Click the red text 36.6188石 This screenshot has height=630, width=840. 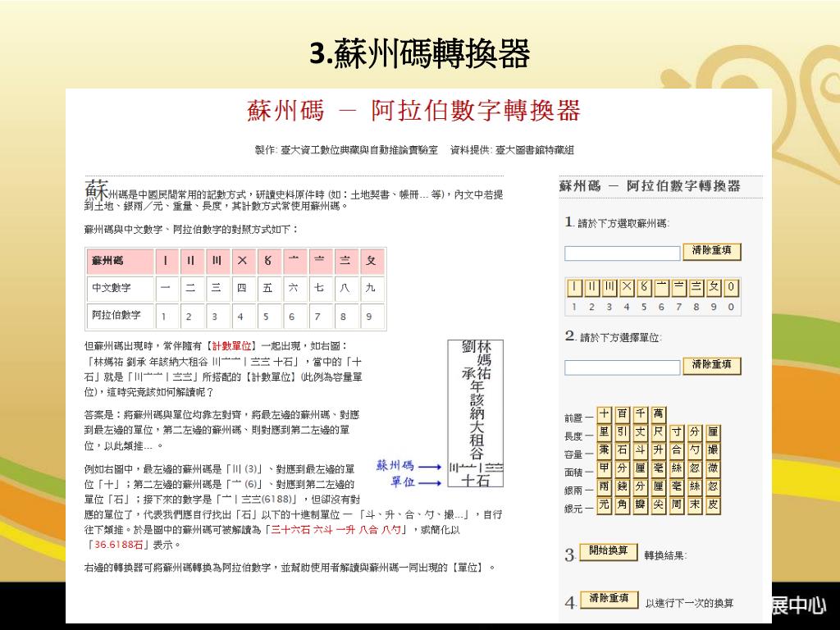118,545
